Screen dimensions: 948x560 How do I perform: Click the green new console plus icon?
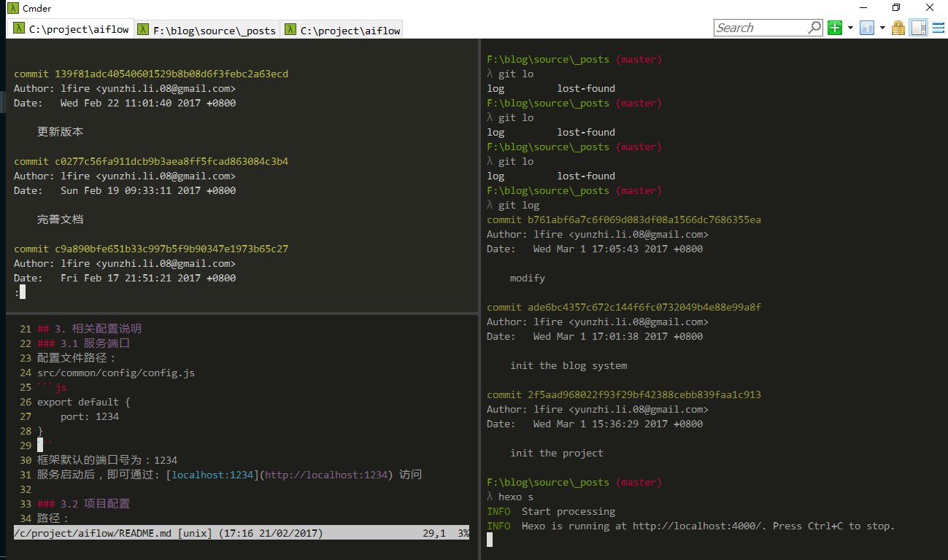tap(835, 28)
